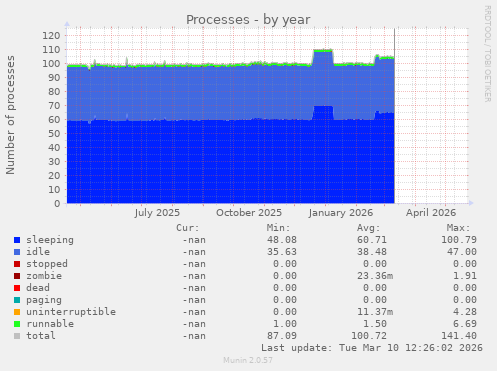The image size is (497, 371).
Task: Click the total min value 87.09
Action: (x=282, y=336)
